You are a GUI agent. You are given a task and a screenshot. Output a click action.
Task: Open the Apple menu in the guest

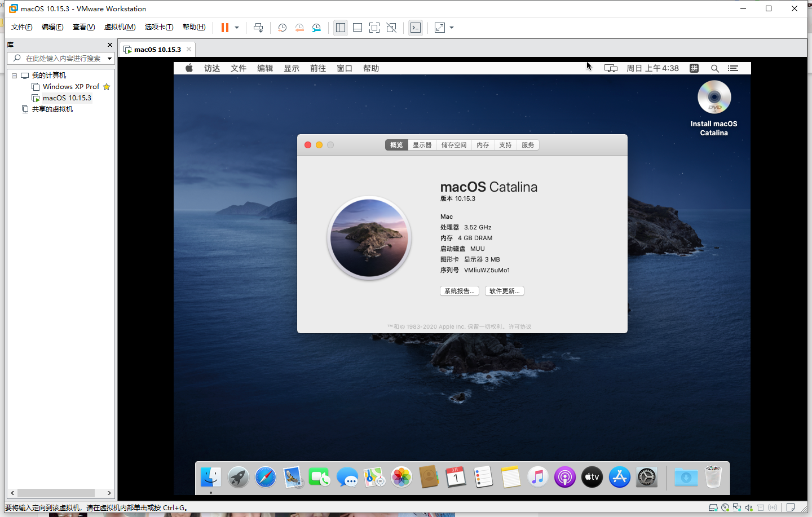(x=189, y=68)
